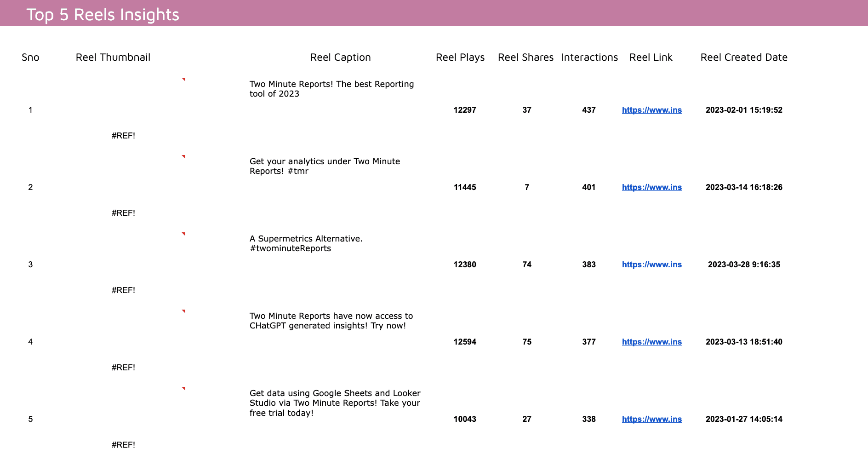Open the Reel Link for row 2
The image size is (868, 472).
pyautogui.click(x=651, y=187)
